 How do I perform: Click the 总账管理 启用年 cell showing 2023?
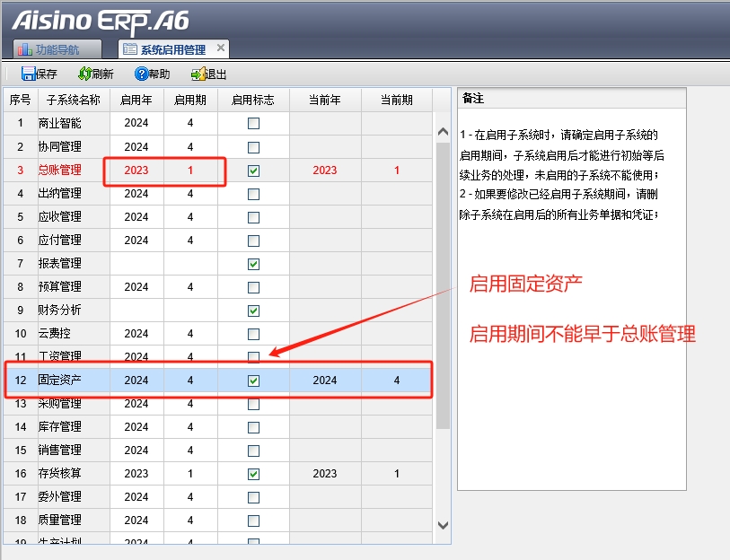(x=136, y=170)
